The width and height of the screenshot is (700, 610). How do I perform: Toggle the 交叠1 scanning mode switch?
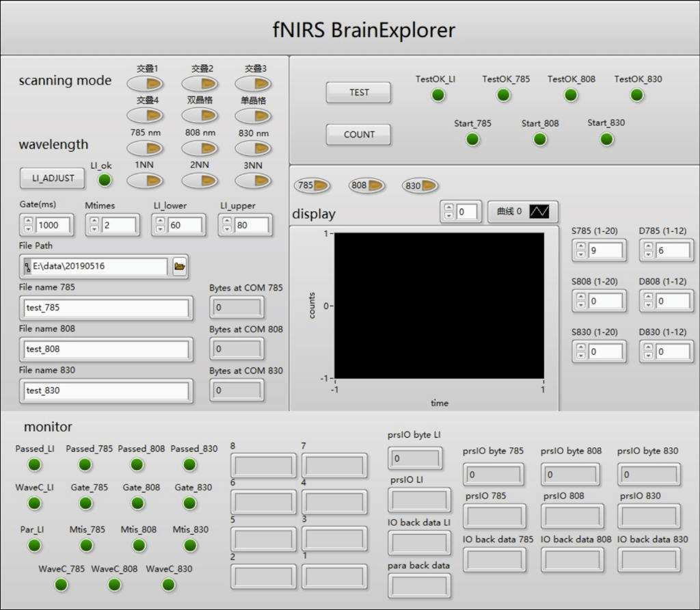coord(145,83)
